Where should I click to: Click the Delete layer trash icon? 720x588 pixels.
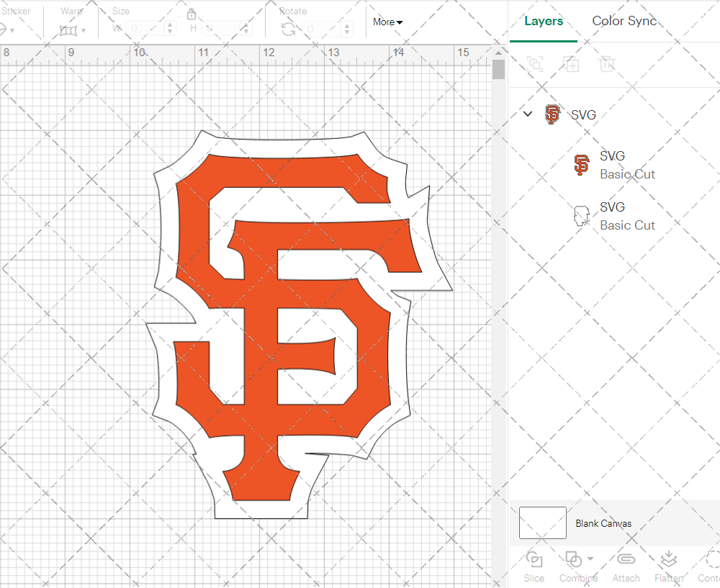(606, 64)
